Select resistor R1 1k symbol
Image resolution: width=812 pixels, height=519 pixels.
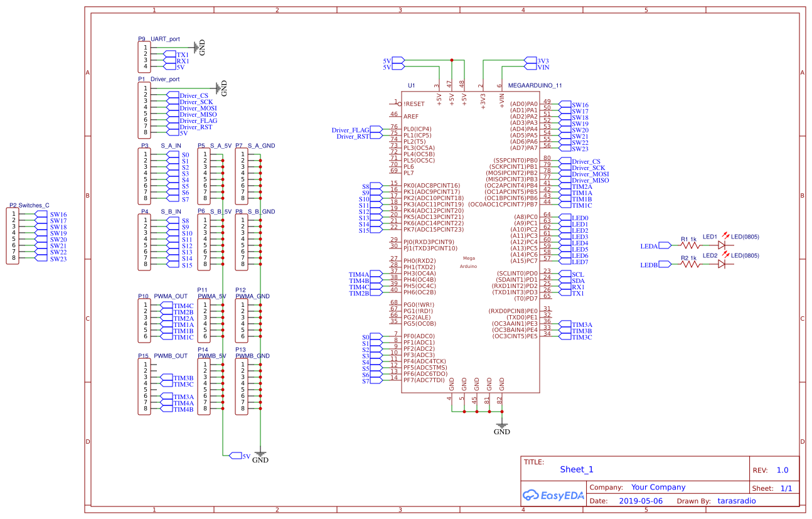(689, 245)
